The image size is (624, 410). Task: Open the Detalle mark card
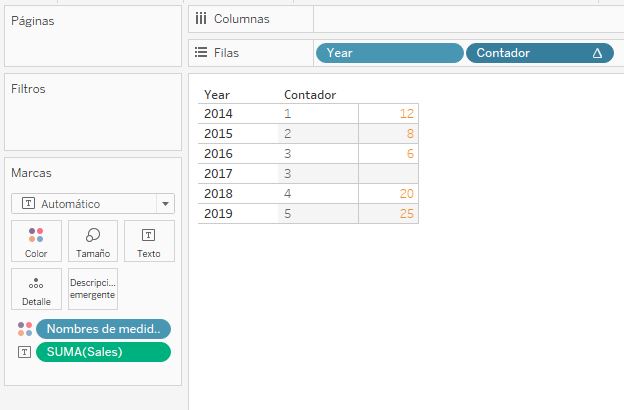click(36, 289)
